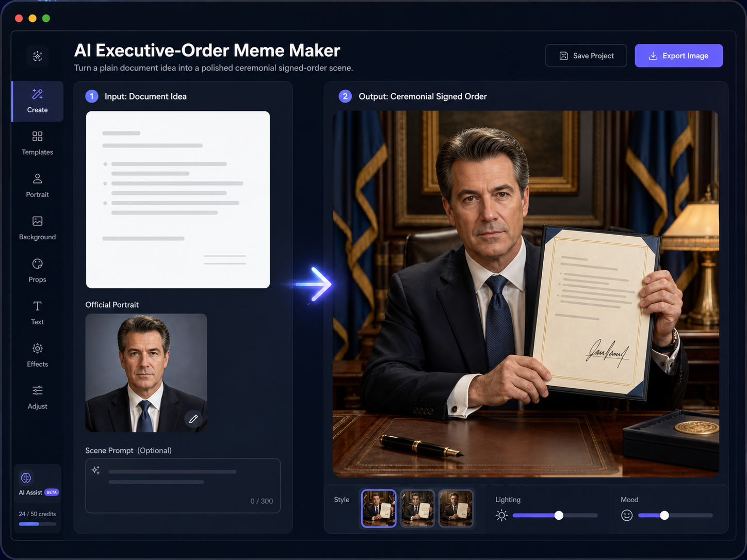This screenshot has height=560, width=747.
Task: Export the image
Action: click(x=679, y=56)
